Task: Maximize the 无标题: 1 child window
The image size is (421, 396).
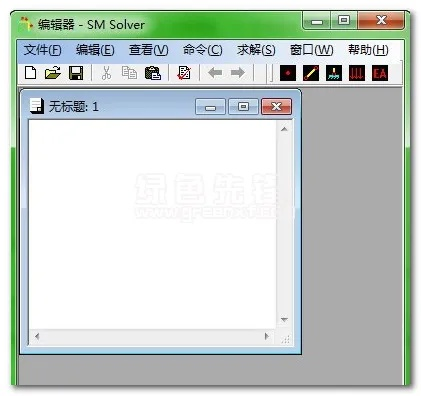Action: pos(243,107)
